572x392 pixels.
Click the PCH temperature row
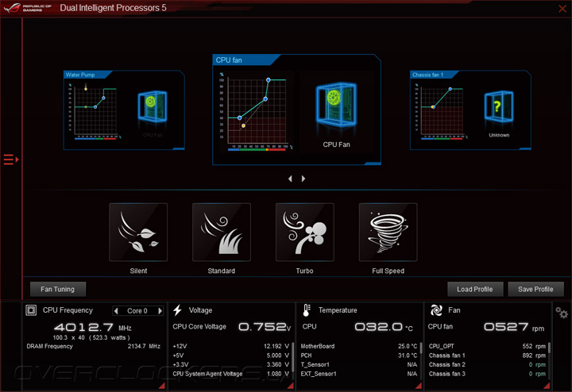coord(358,355)
